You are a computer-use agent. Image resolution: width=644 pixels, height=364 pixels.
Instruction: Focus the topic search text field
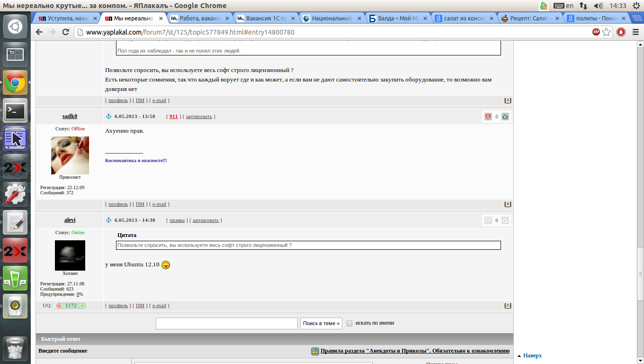pos(227,323)
